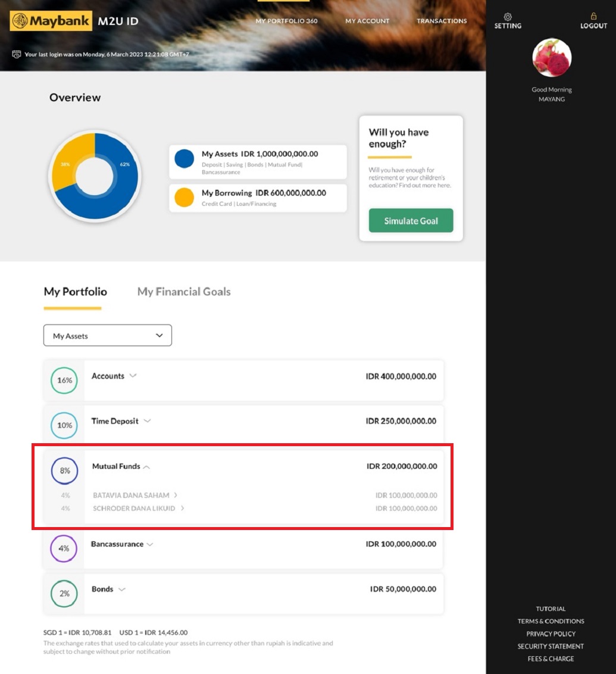The image size is (616, 674).
Task: Click the Overview heading
Action: pyautogui.click(x=75, y=98)
